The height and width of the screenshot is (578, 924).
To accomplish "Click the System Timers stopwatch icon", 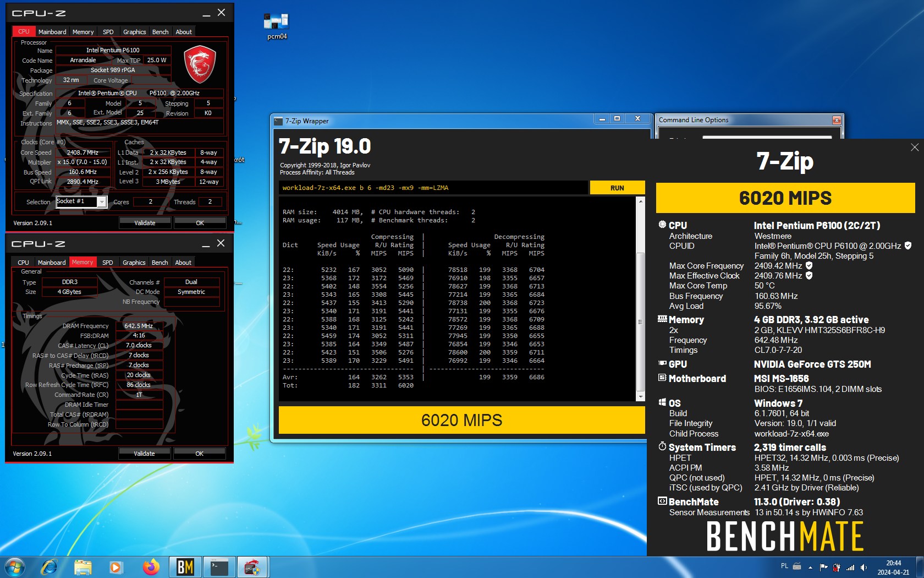I will pyautogui.click(x=662, y=446).
